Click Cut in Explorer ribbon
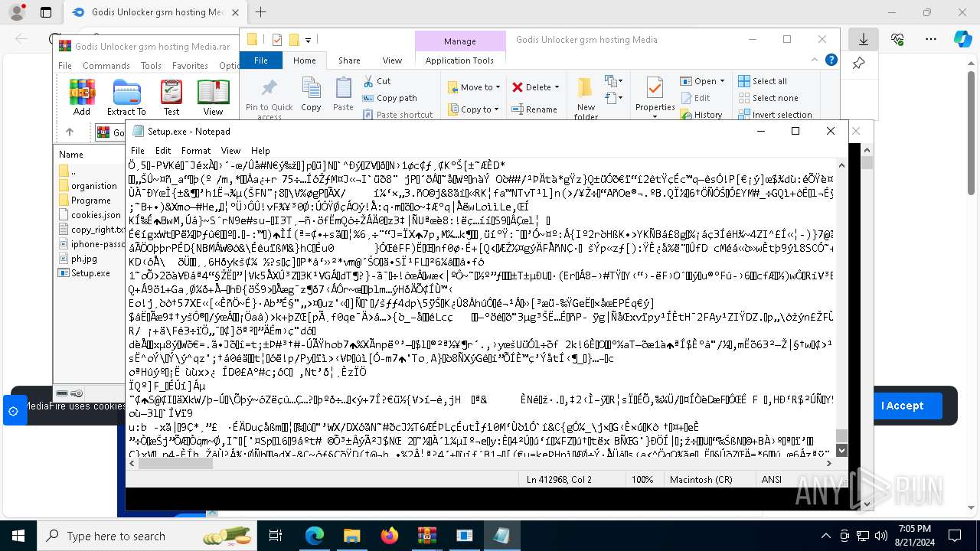Screen dimensions: 980x551 coord(377,81)
